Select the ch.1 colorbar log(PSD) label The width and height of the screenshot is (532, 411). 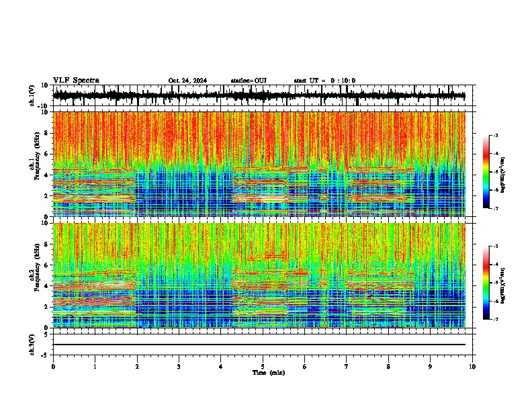point(502,175)
